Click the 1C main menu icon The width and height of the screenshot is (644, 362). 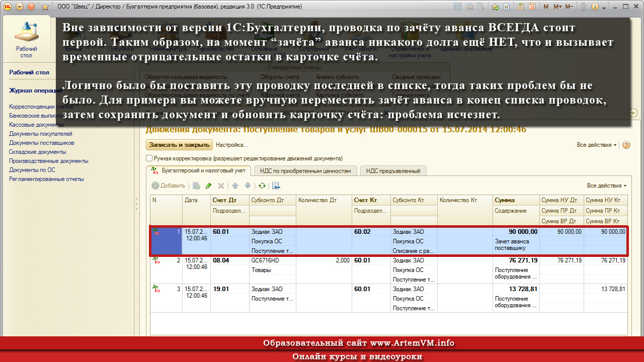(9, 7)
